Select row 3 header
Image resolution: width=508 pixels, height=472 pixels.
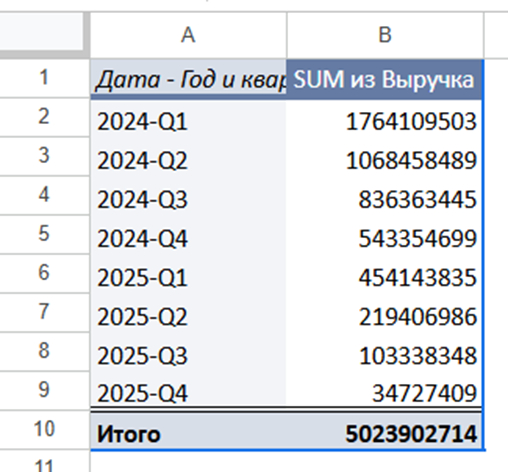(x=44, y=156)
